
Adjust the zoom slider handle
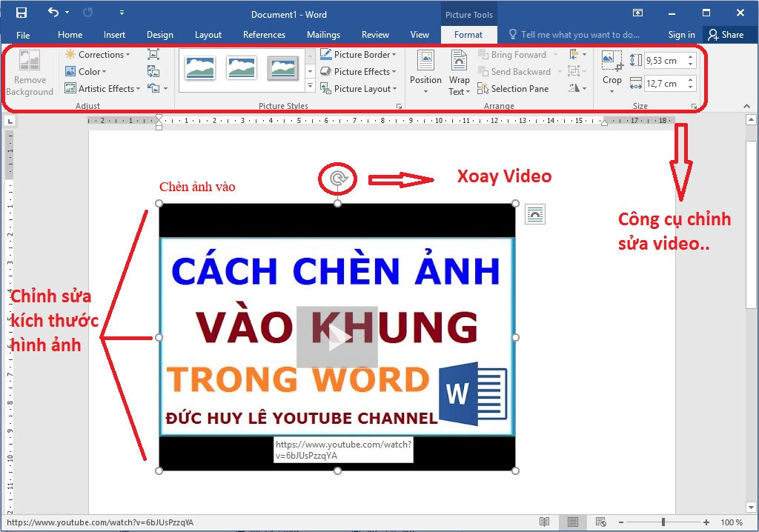click(x=663, y=522)
